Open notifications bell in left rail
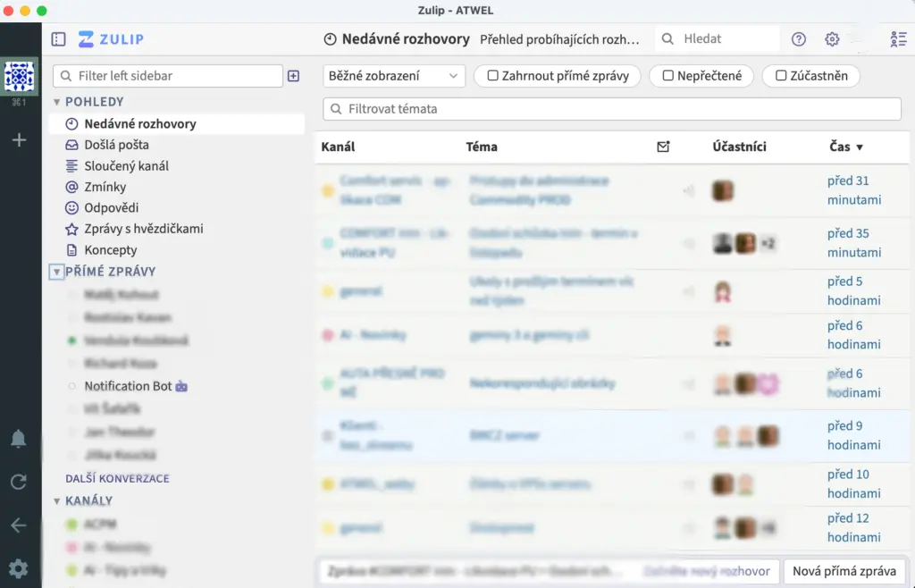The width and height of the screenshot is (915, 588). pos(19,438)
